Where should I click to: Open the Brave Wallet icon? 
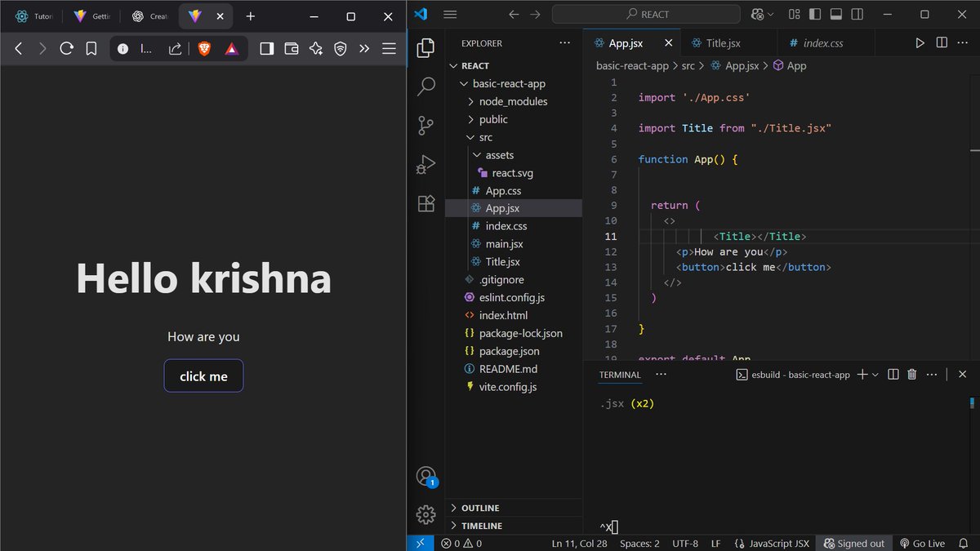tap(292, 49)
